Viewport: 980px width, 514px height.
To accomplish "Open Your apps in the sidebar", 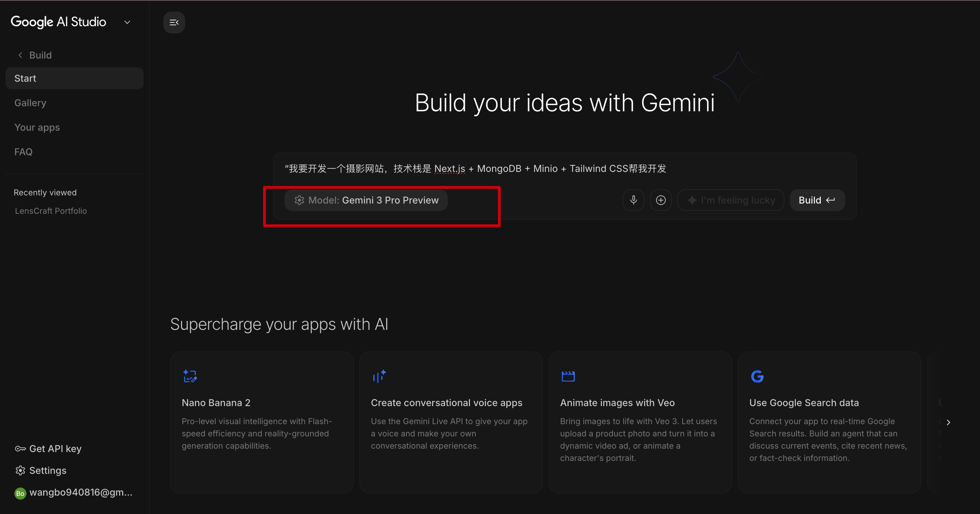I will [37, 127].
